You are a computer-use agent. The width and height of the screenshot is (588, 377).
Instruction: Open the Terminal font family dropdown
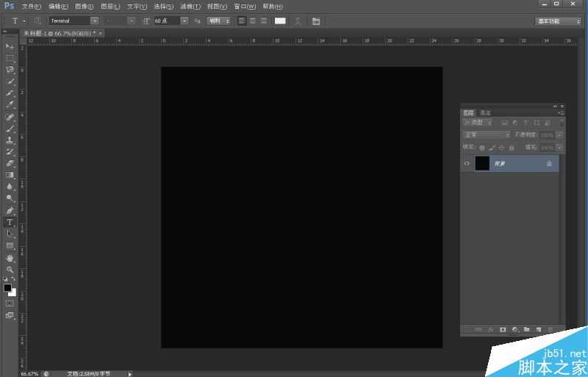click(94, 21)
